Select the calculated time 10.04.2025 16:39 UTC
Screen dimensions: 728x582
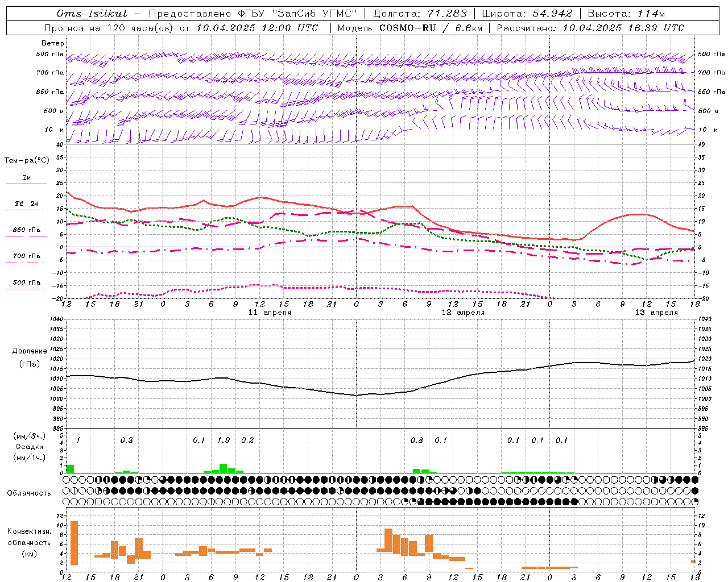click(x=623, y=28)
